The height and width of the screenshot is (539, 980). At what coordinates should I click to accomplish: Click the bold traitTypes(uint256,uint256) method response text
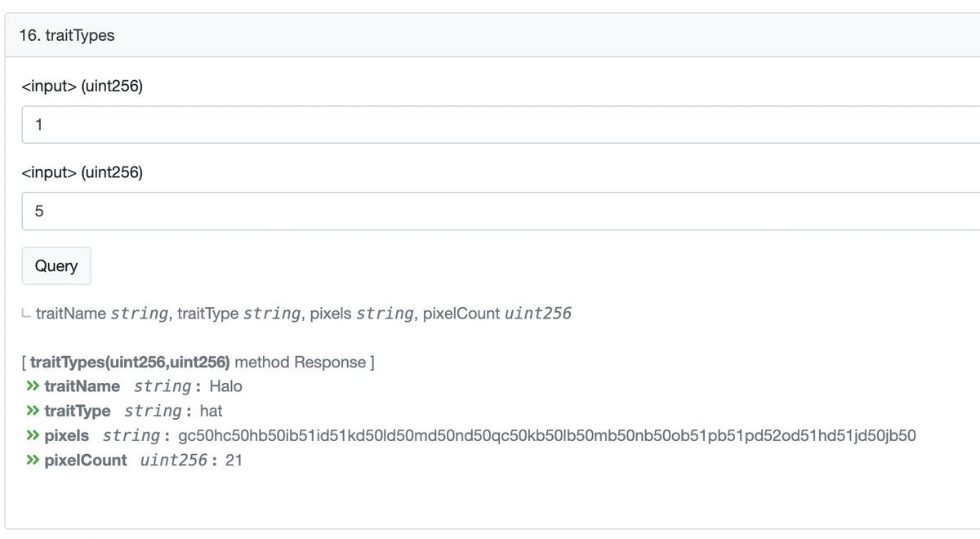click(x=131, y=362)
